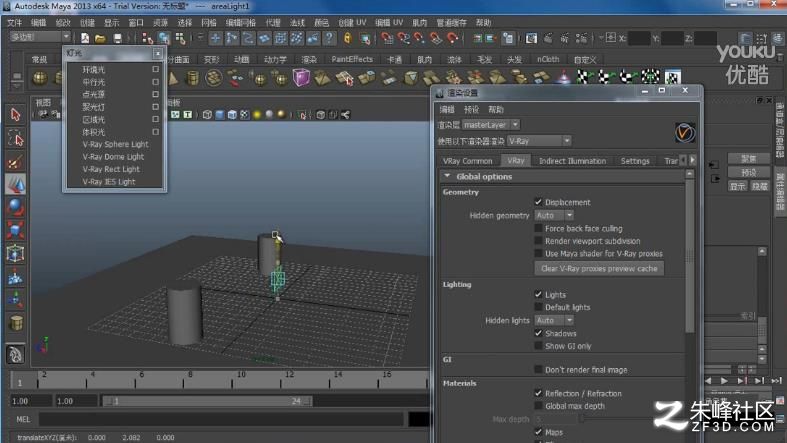Open the V-Ray renderer dropdown
Screen dimensions: 787x443
point(539,141)
